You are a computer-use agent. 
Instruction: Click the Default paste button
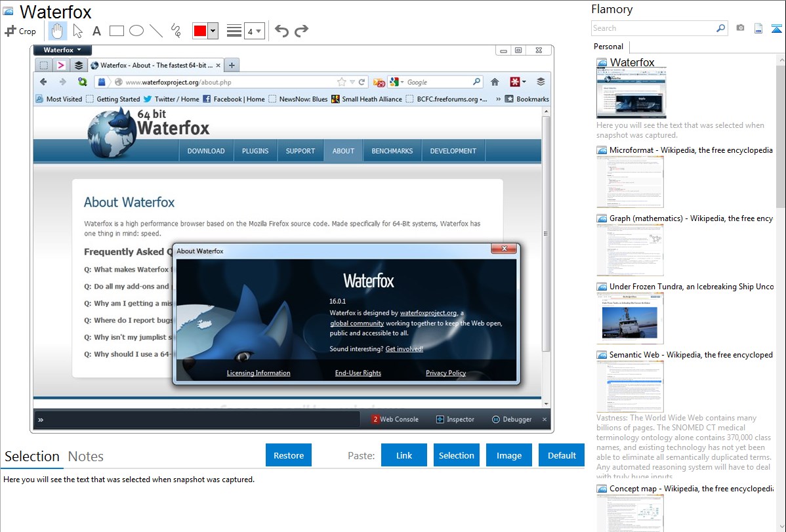tap(562, 455)
